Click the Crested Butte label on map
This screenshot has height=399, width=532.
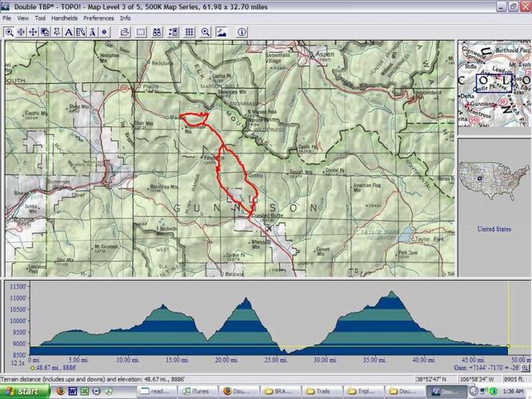267,215
